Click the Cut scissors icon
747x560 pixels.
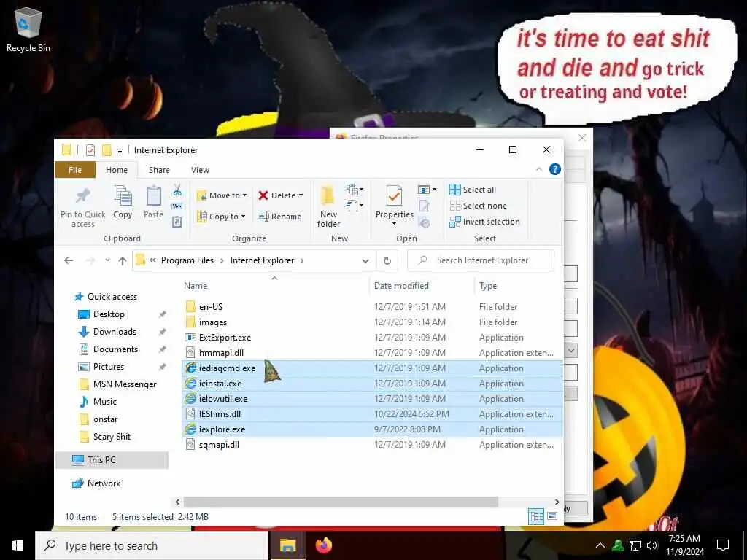coord(177,190)
